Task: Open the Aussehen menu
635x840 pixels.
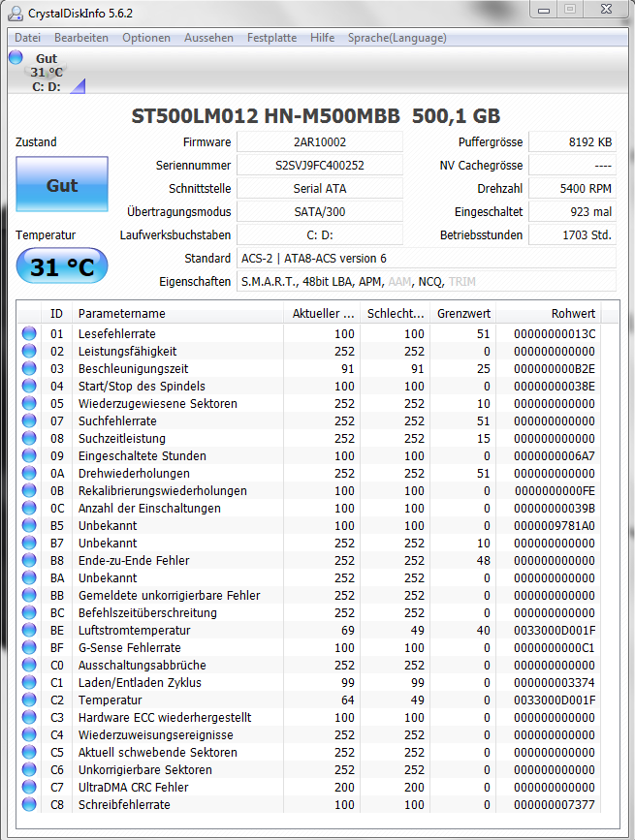Action: 208,38
